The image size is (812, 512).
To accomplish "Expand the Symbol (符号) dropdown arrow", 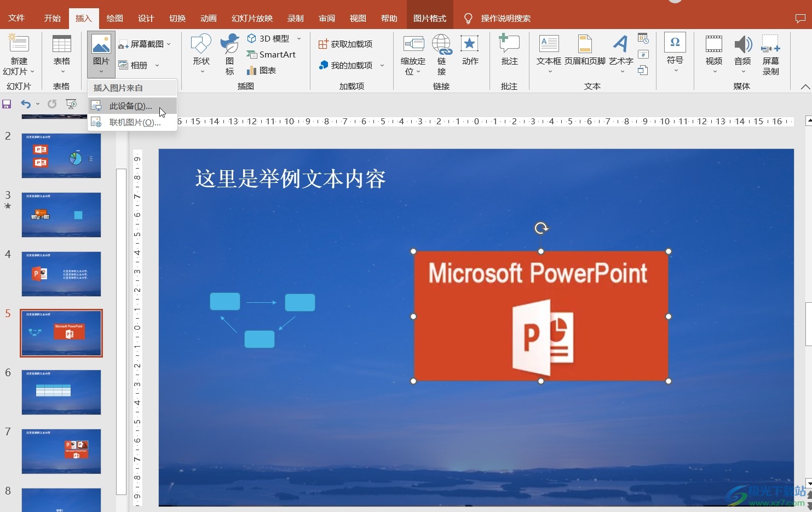I will coord(675,70).
